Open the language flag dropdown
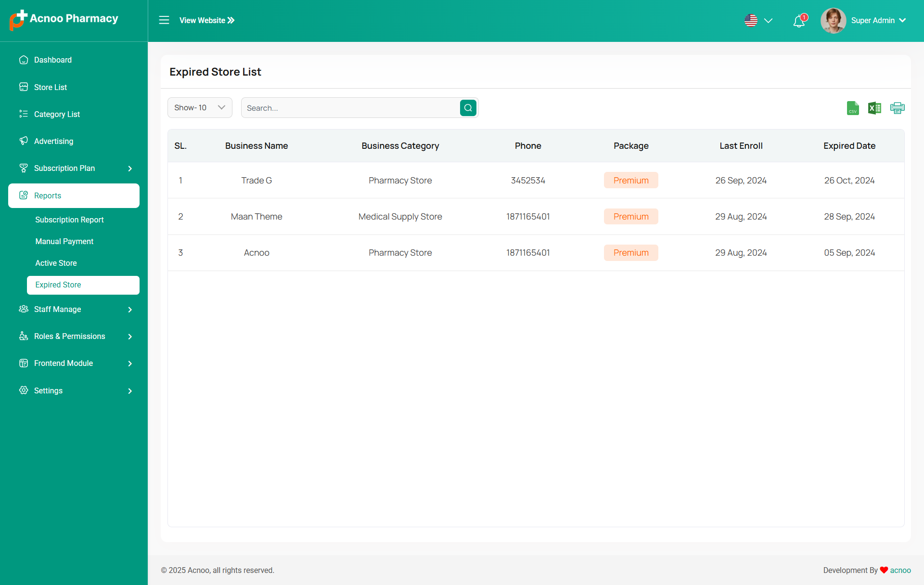 [758, 21]
